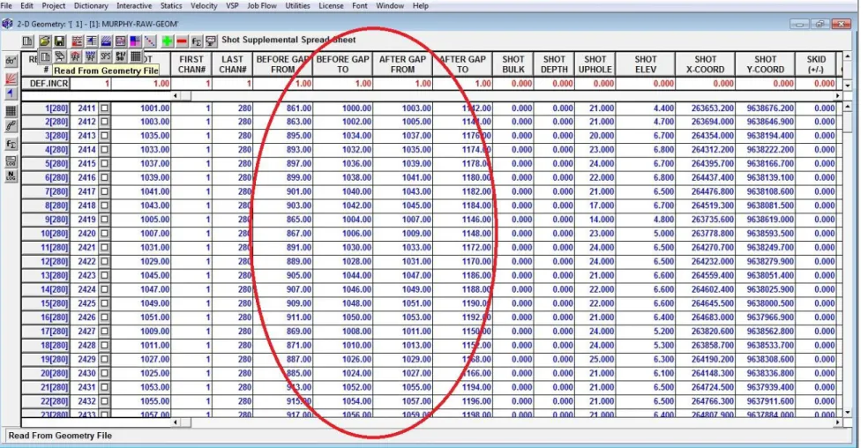868x448 pixels.
Task: Click the save floppy disk toolbar icon
Action: pyautogui.click(x=59, y=41)
